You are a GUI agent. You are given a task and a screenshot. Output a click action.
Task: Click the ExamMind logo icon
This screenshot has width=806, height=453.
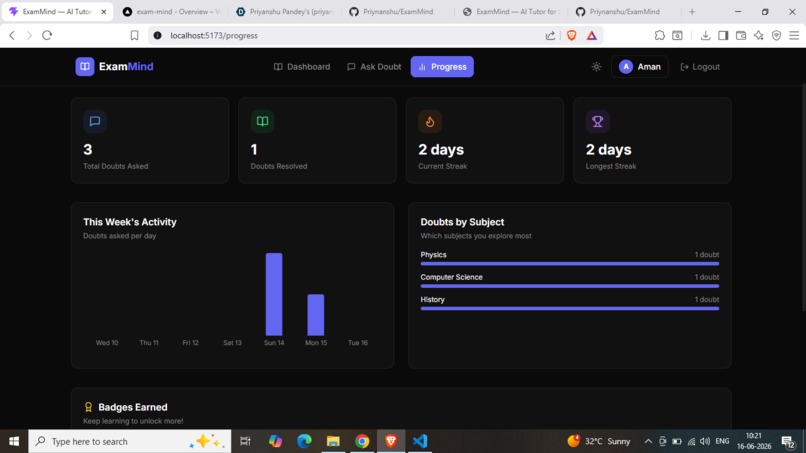click(85, 66)
